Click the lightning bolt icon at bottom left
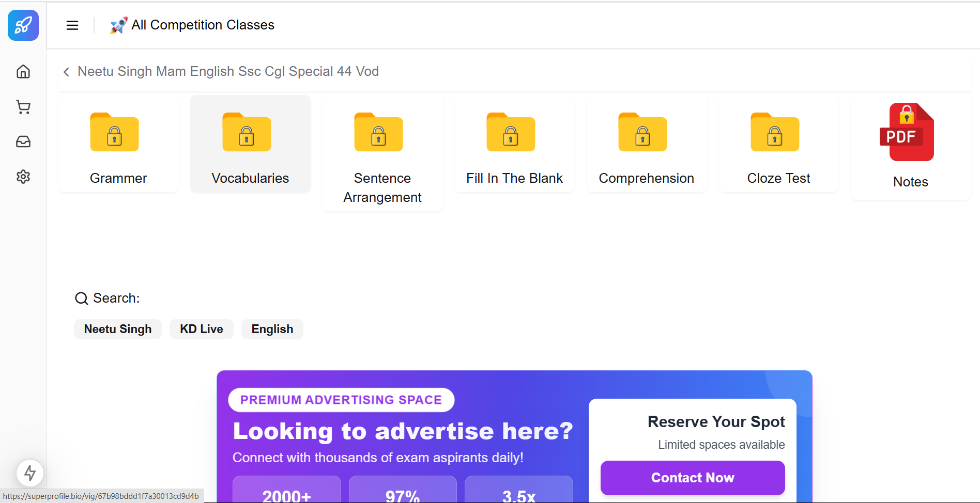Image resolution: width=980 pixels, height=503 pixels. tap(30, 473)
